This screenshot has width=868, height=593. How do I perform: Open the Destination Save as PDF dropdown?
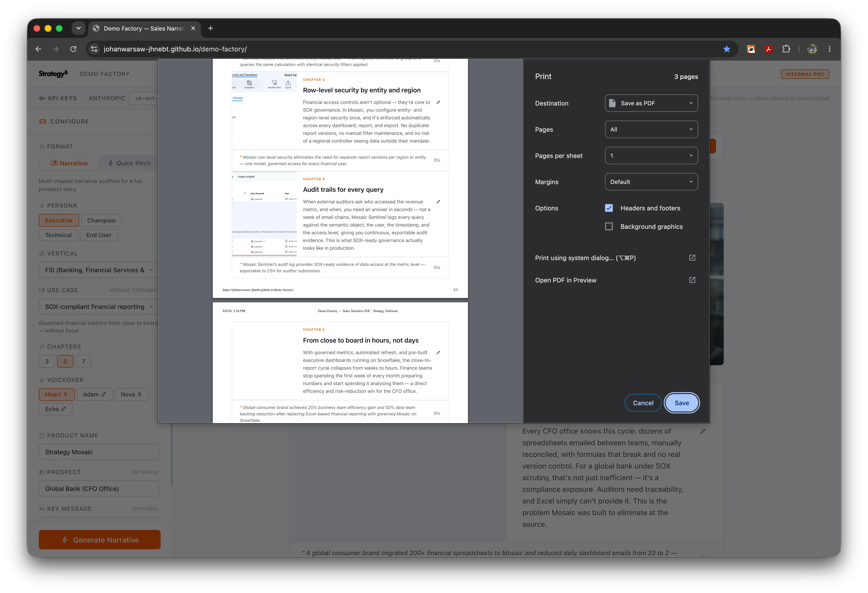click(x=651, y=103)
